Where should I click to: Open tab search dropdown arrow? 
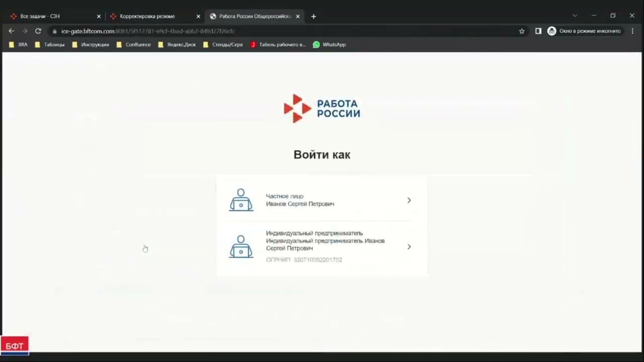(575, 16)
